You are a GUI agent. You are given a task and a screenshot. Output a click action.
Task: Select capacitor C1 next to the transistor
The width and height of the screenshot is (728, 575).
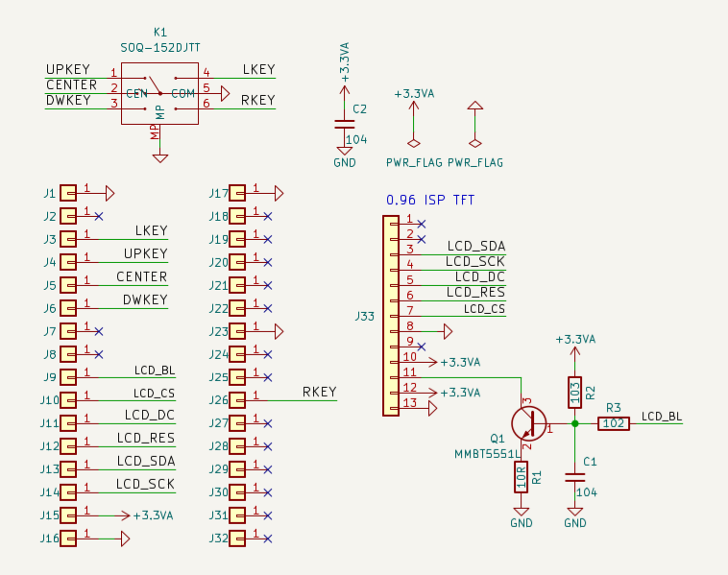[x=575, y=476]
